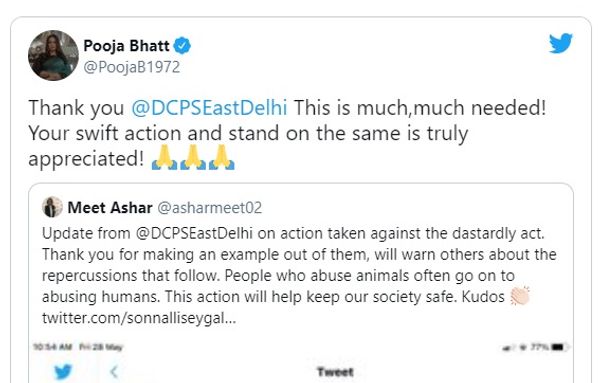Screen dimensions: 600x383
Task: Click the back chevron in embedded screenshot
Action: click(x=114, y=372)
